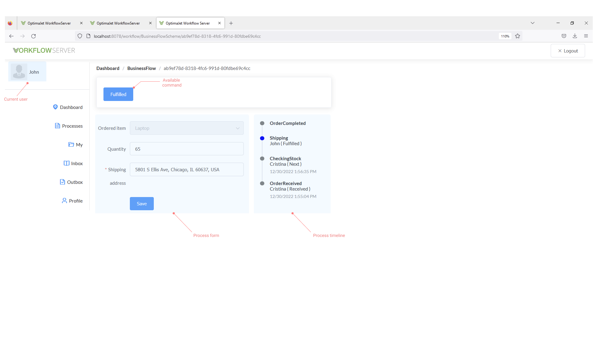Click the 110% zoom level indicator

(505, 36)
